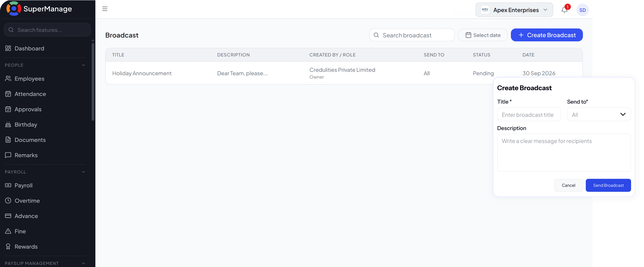Click the plus icon on Create Broadcast
The width and height of the screenshot is (644, 267).
[521, 35]
